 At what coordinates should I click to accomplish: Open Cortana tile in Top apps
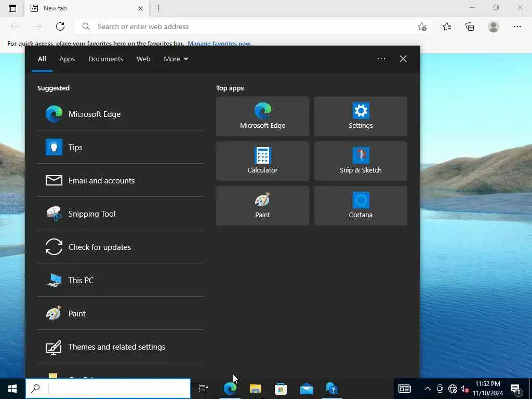click(x=361, y=206)
